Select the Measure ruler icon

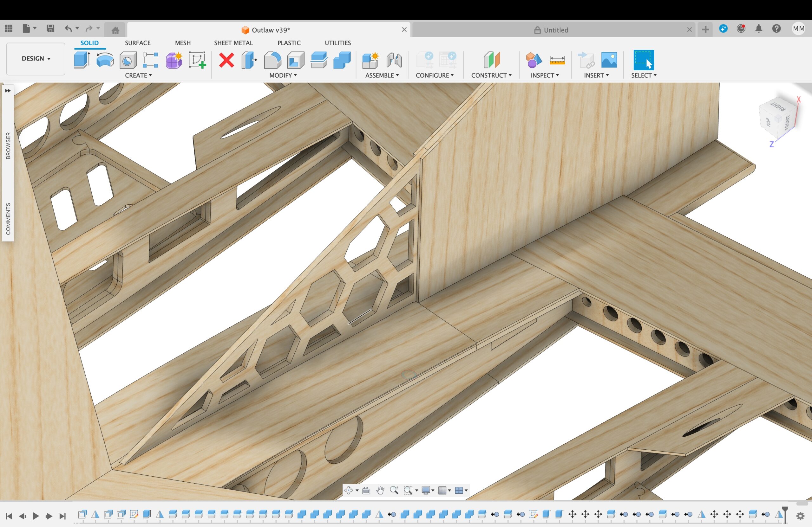pyautogui.click(x=557, y=60)
